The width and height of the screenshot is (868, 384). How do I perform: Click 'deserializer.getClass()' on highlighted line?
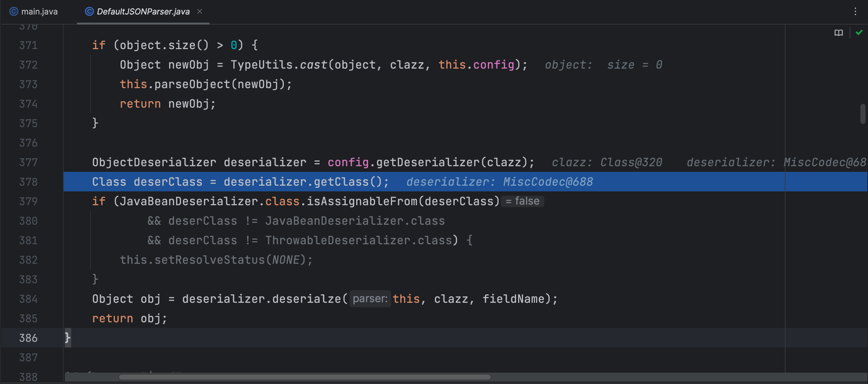click(x=303, y=182)
